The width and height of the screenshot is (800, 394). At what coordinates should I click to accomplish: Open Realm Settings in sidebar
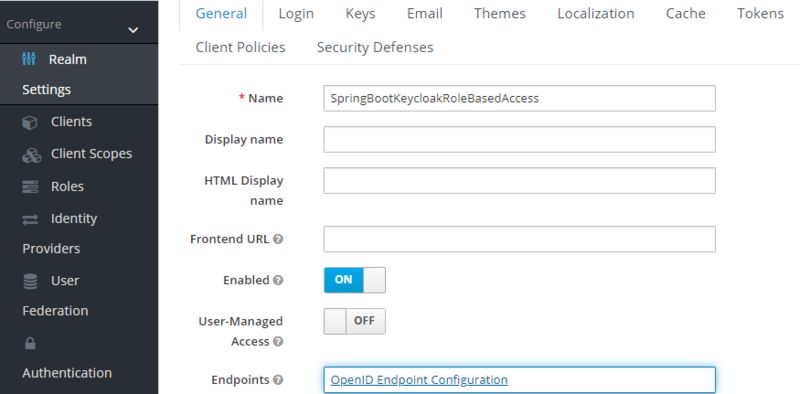(79, 74)
